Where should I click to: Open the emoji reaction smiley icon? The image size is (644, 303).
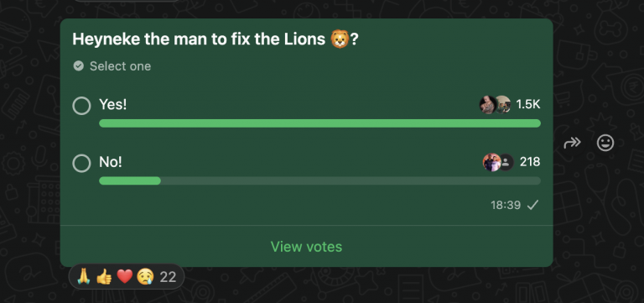click(605, 143)
